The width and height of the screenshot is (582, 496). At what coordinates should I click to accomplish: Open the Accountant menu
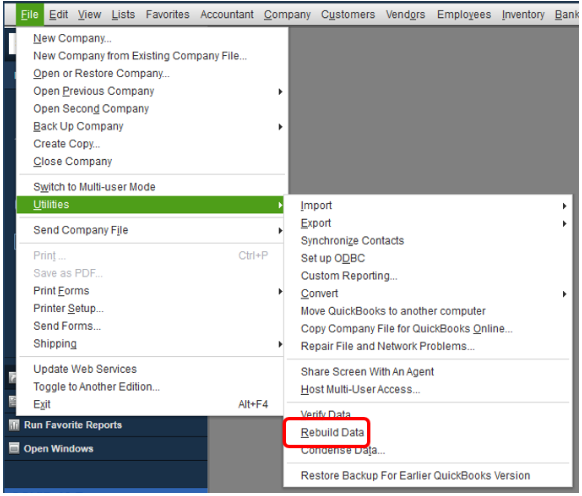[x=227, y=14]
